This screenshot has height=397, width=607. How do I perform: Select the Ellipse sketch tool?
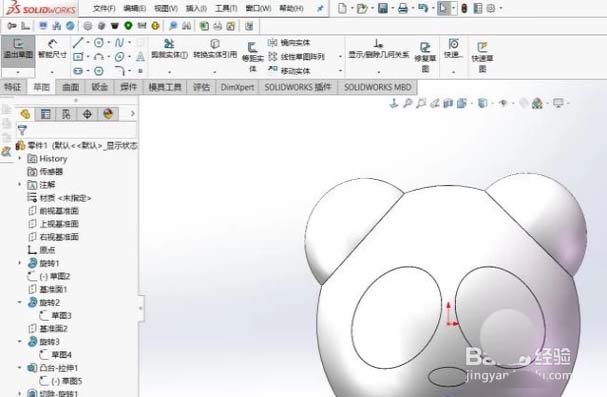tap(120, 57)
